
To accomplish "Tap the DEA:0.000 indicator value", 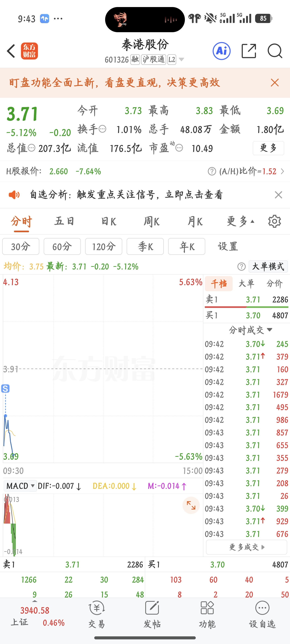I will 114,486.
